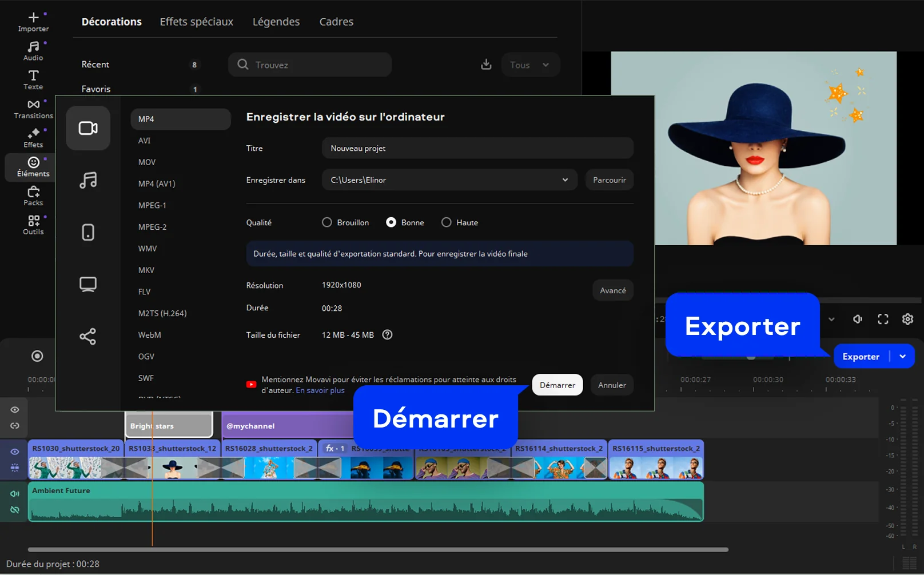Select the Haute quality radio button
The height and width of the screenshot is (575, 924).
pyautogui.click(x=447, y=222)
